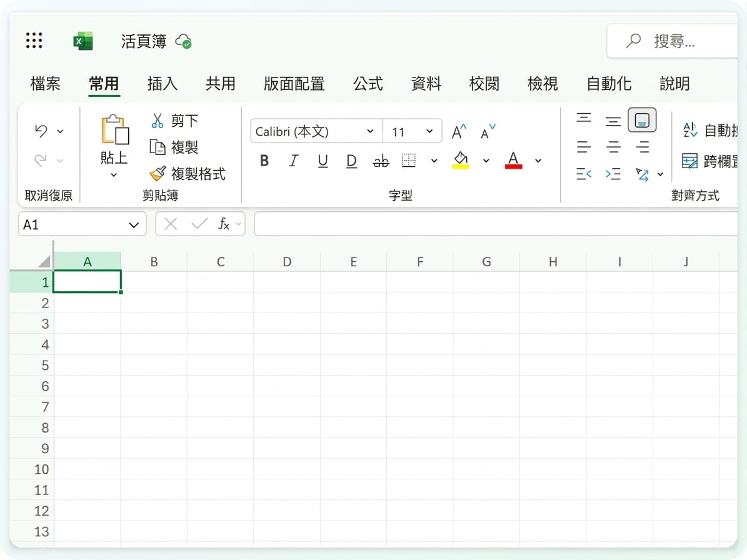Click the 活頁簿 workbook title
This screenshot has height=560, width=747.
[x=143, y=41]
